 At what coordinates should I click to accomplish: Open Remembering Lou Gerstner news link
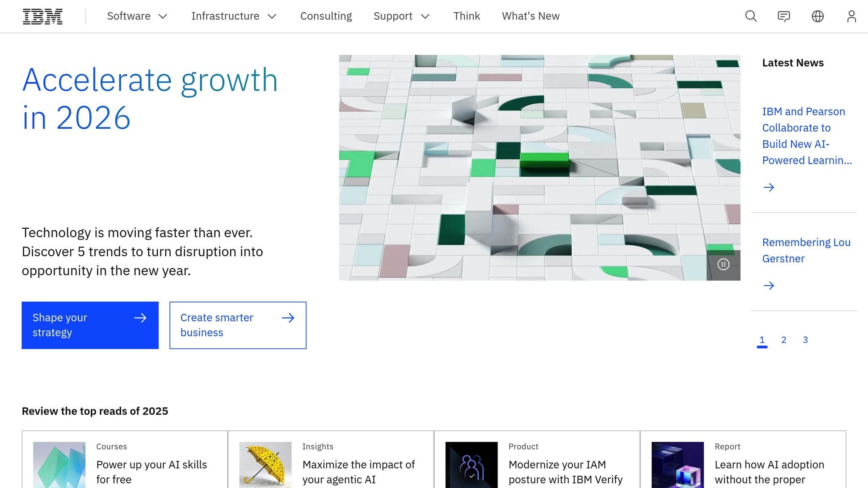(806, 250)
